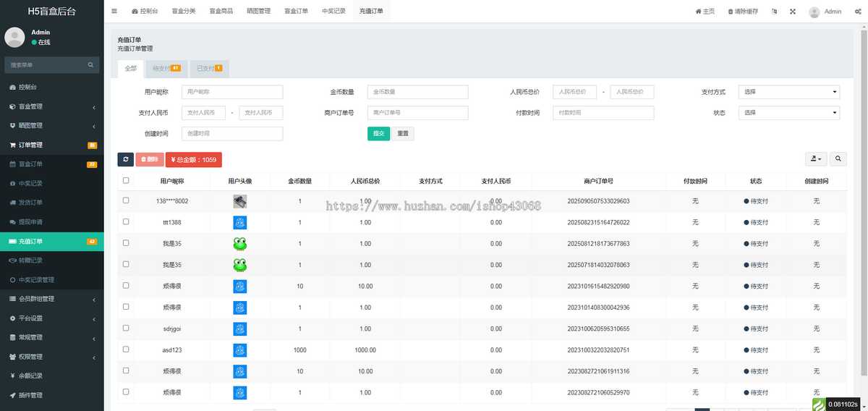Click the green 提交 submit button

point(378,134)
